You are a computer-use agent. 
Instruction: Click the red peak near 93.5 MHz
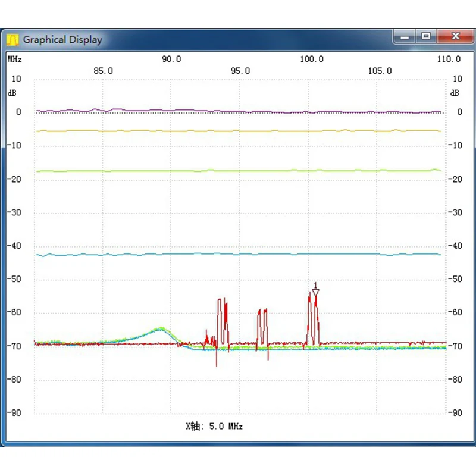(x=222, y=300)
